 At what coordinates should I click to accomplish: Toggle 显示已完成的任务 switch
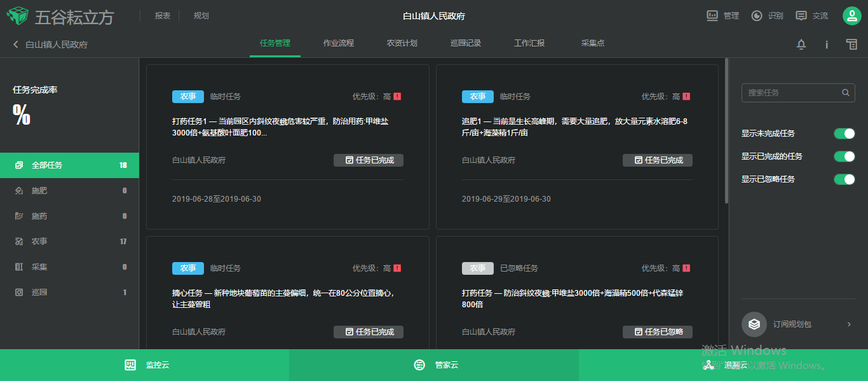844,156
